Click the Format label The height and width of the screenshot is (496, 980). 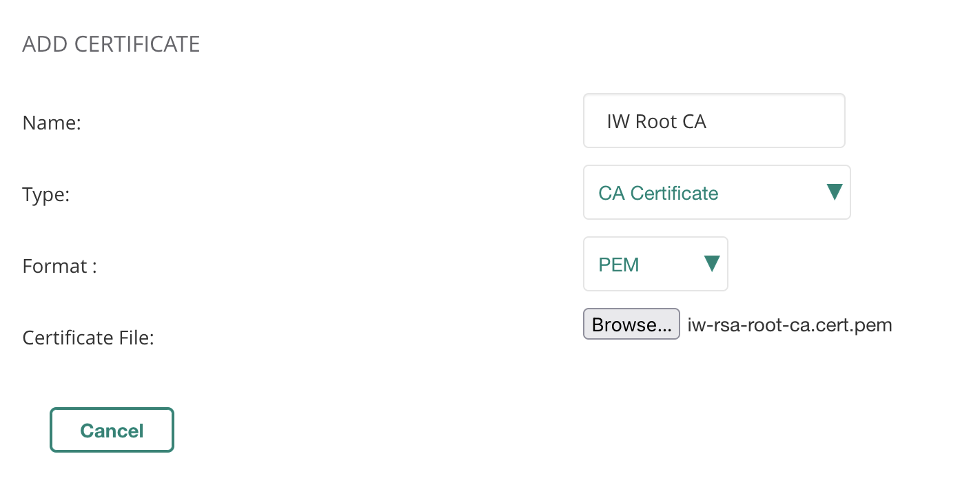(x=59, y=266)
